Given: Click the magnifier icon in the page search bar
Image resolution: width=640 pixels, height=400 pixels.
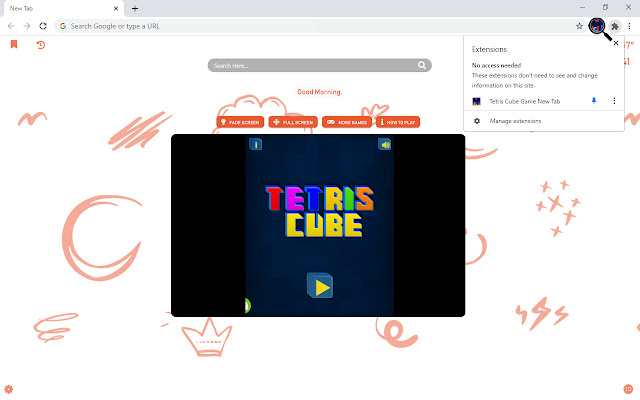Looking at the screenshot, I should coord(422,65).
